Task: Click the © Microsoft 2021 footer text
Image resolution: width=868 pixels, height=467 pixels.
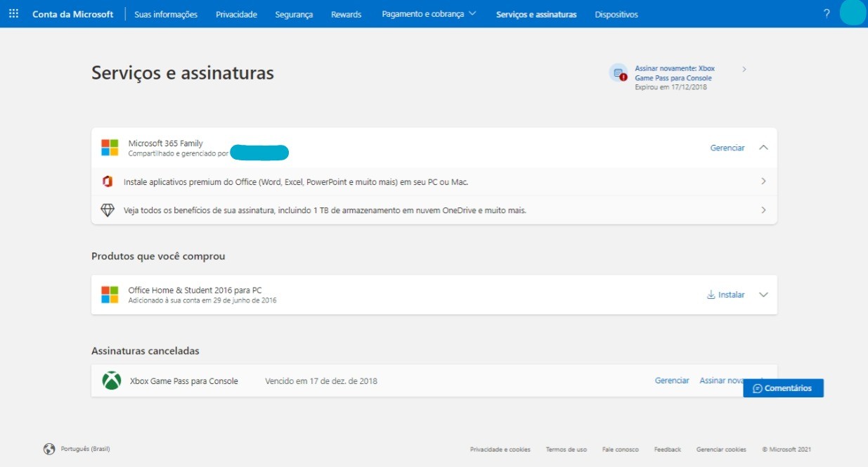Action: [786, 449]
